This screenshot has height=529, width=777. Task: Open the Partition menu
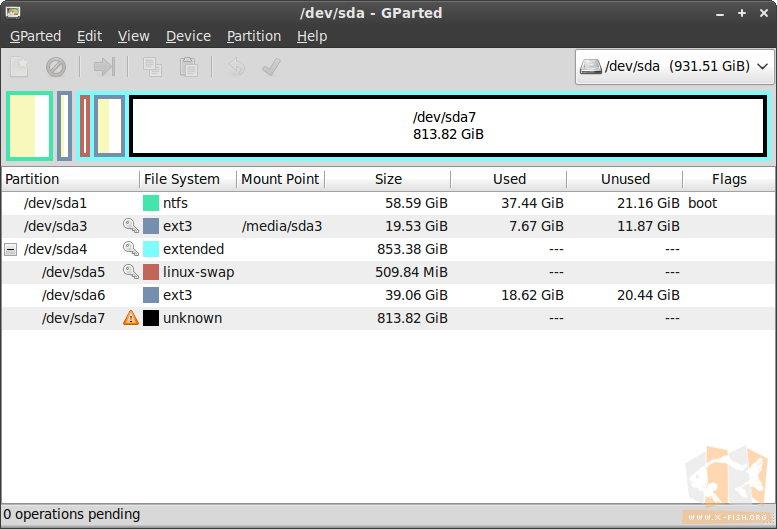click(254, 36)
